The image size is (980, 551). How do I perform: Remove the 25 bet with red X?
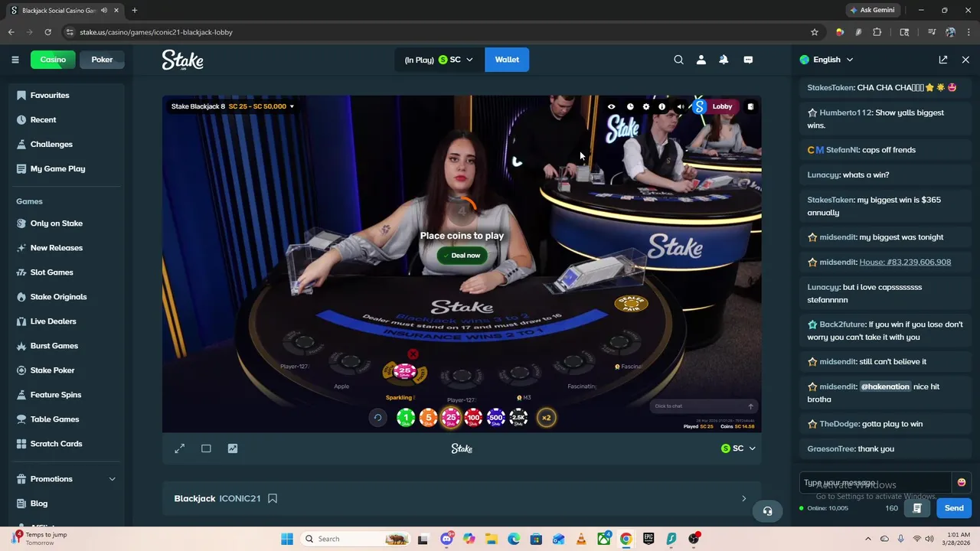coord(413,354)
